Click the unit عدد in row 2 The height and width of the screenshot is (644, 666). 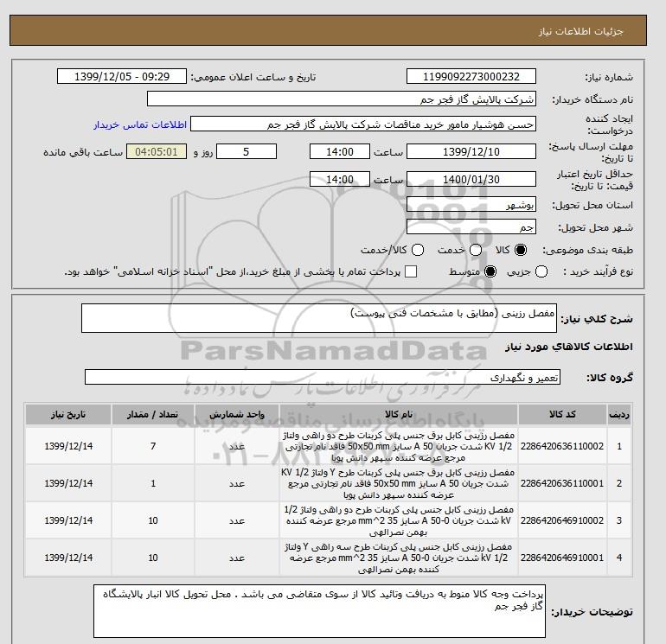point(237,483)
